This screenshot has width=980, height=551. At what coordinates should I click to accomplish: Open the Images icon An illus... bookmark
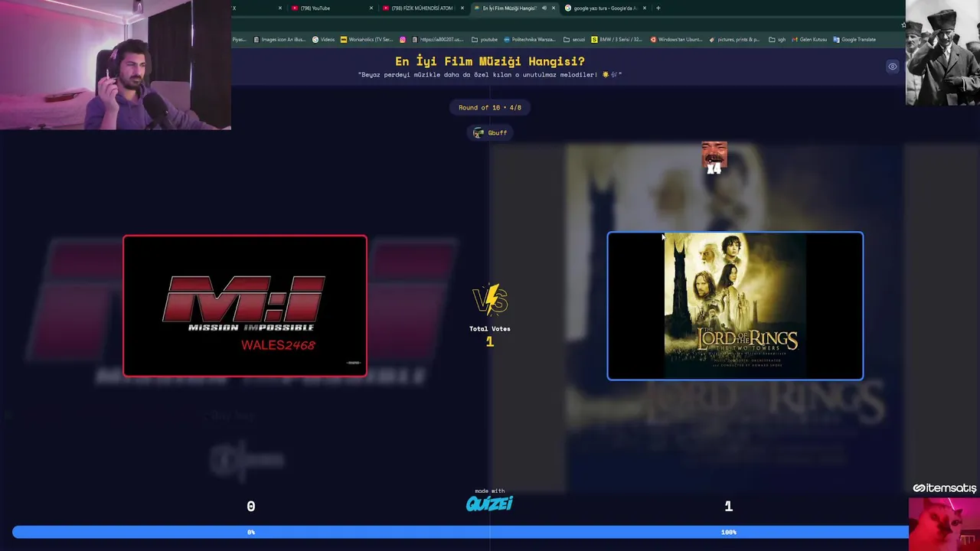pos(279,40)
